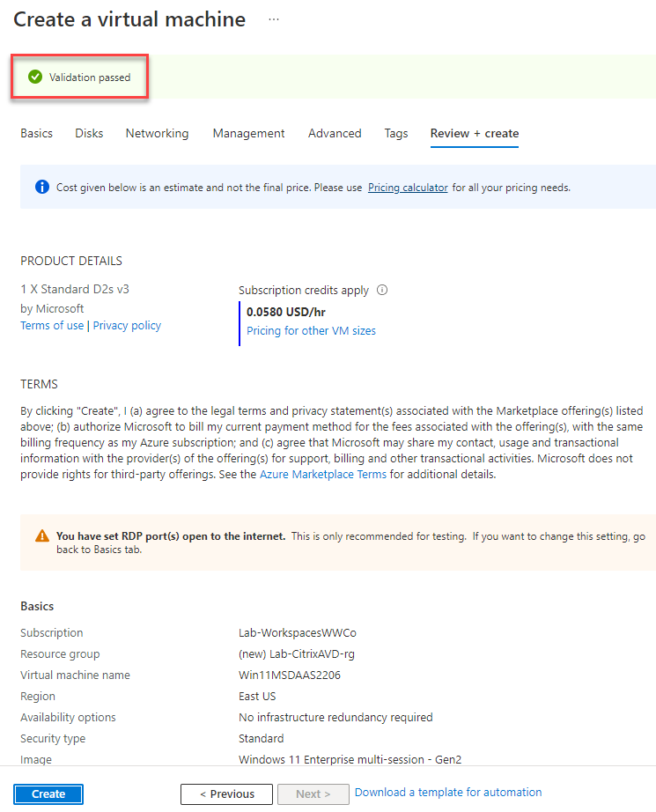Open the Pricing calculator link

408,187
